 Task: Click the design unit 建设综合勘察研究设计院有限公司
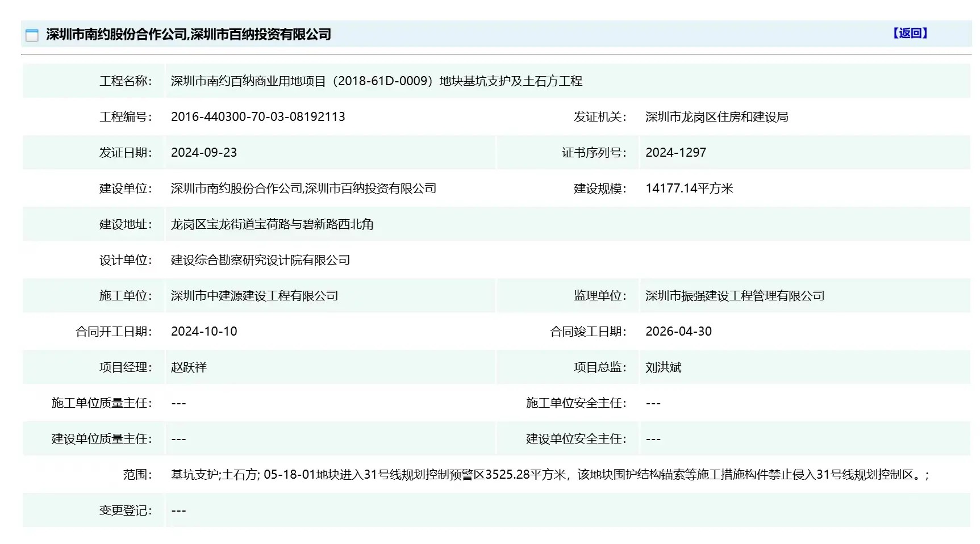coord(260,260)
